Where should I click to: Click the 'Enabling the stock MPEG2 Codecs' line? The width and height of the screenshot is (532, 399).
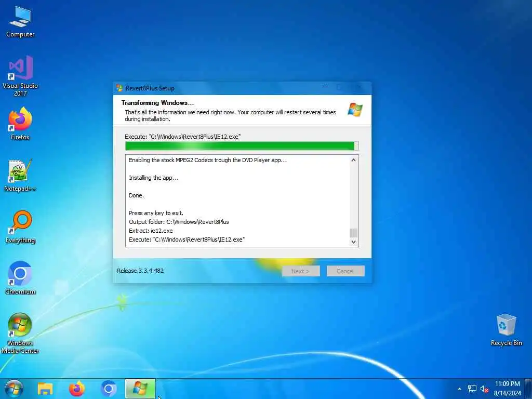pyautogui.click(x=208, y=160)
